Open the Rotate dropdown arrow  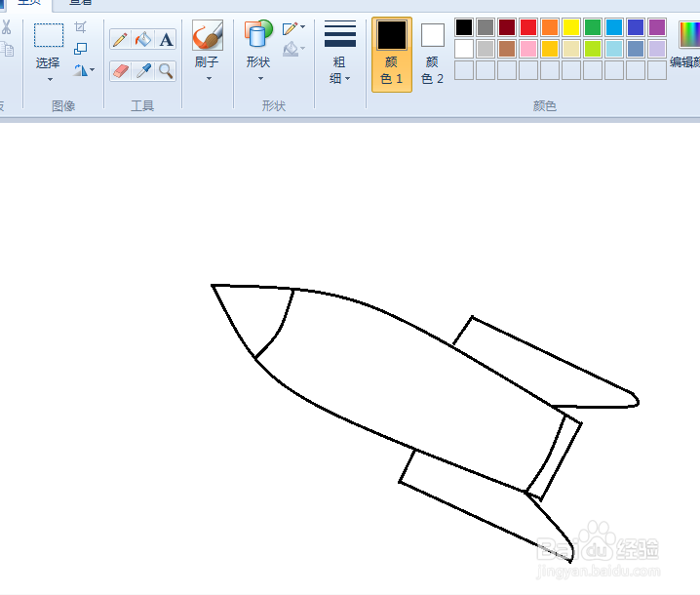tap(93, 70)
